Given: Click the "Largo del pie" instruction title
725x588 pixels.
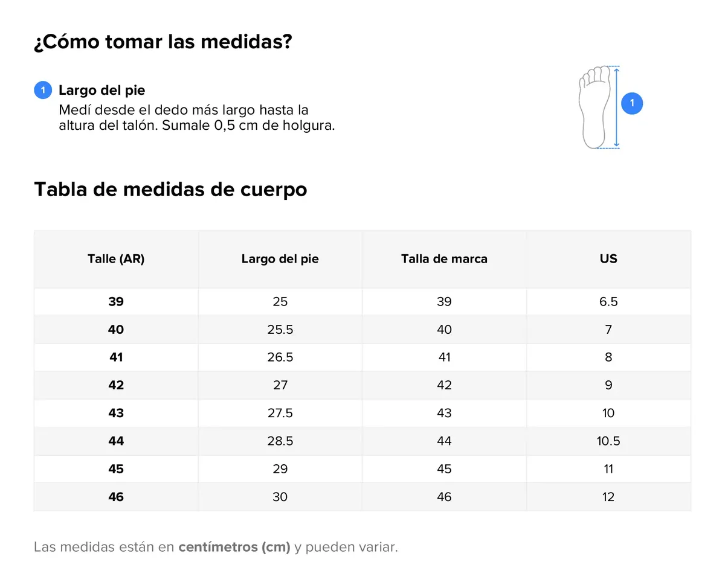Looking at the screenshot, I should [x=101, y=91].
